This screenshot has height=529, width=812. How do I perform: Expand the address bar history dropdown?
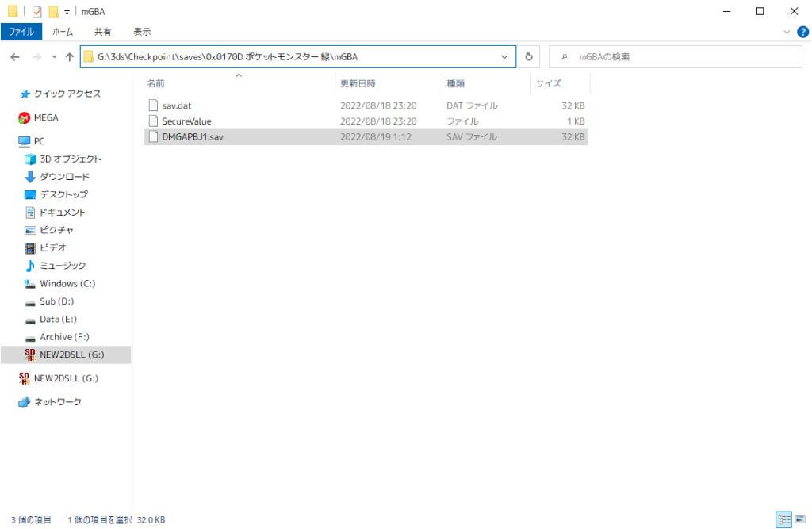pos(504,57)
